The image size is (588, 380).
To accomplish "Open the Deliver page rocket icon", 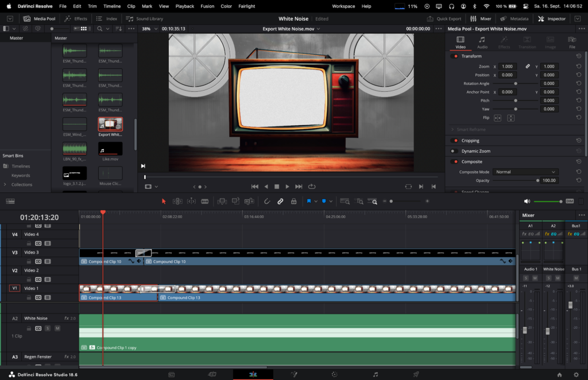I will pyautogui.click(x=416, y=374).
